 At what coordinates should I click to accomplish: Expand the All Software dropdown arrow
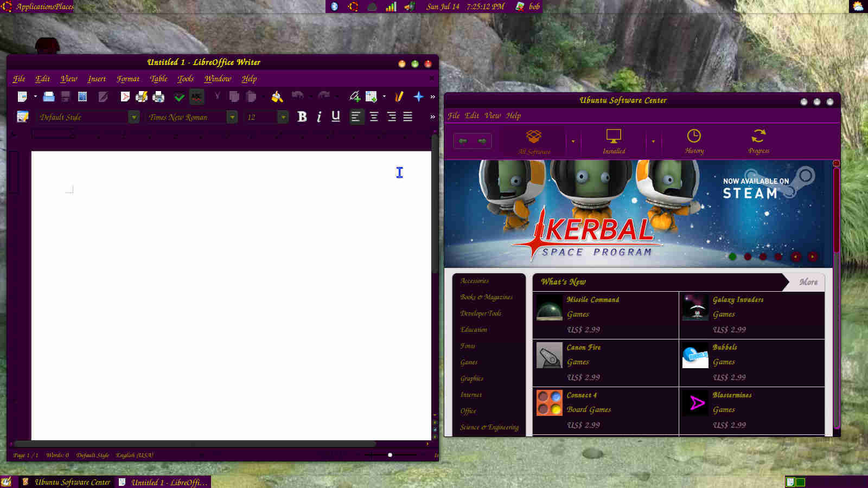point(573,142)
